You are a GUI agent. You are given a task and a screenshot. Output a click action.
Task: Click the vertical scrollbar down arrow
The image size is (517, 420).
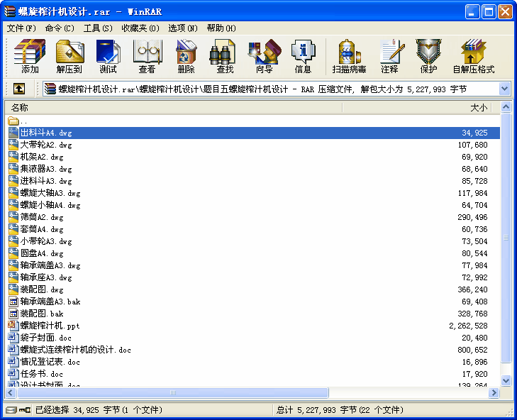(x=506, y=380)
